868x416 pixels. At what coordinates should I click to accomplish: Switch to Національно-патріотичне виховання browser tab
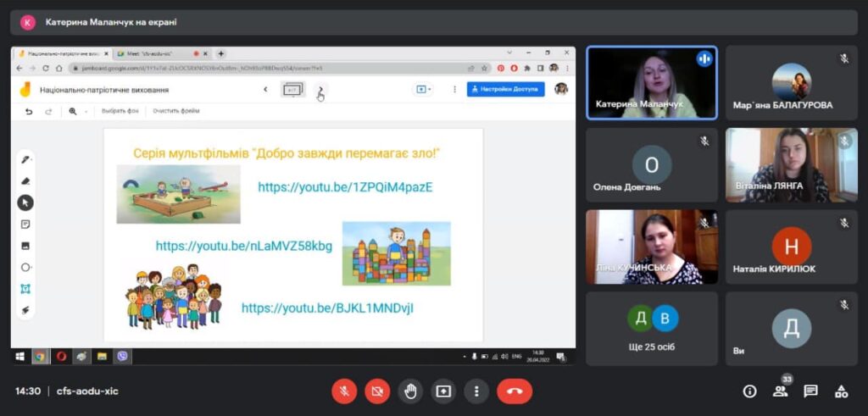59,53
